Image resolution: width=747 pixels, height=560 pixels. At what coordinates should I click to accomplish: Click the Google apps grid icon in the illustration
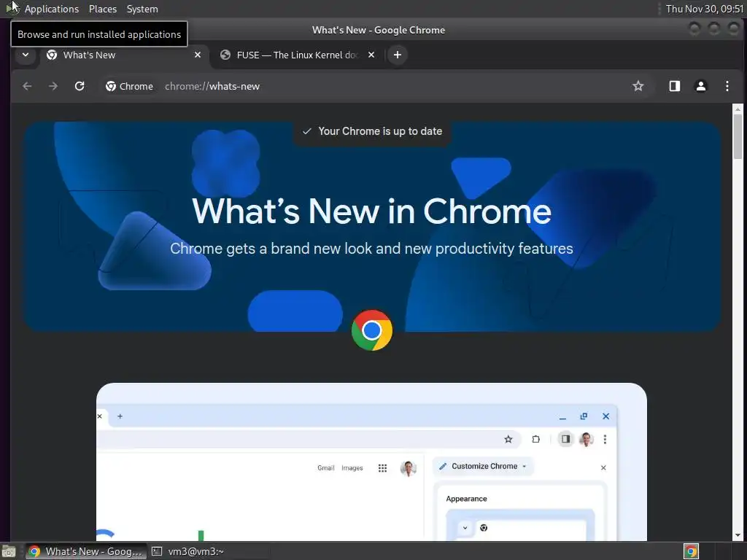(382, 468)
